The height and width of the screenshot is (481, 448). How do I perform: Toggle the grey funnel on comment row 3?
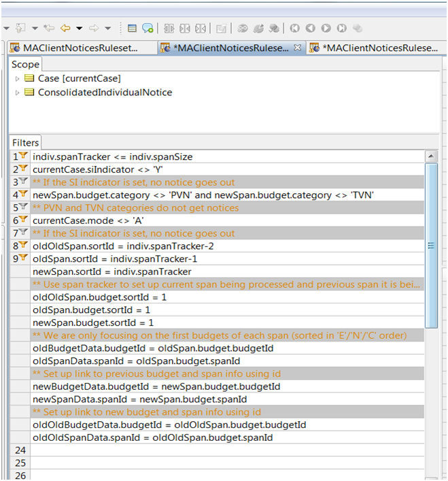click(23, 181)
